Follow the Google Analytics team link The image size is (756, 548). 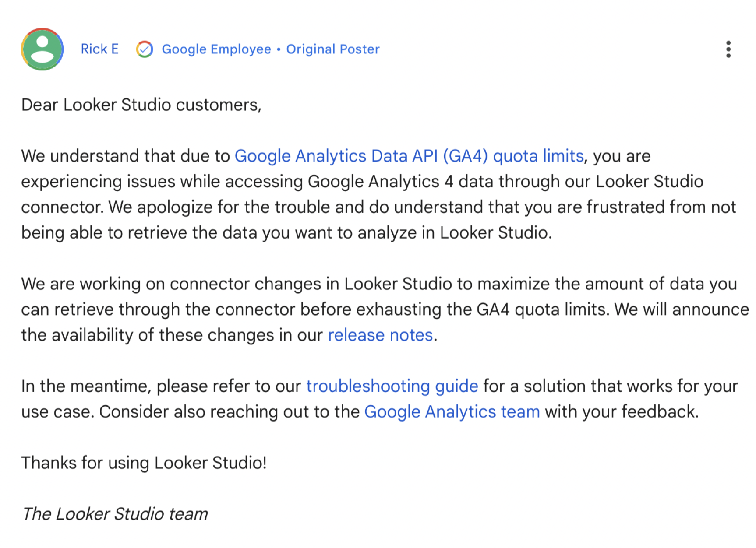click(452, 411)
